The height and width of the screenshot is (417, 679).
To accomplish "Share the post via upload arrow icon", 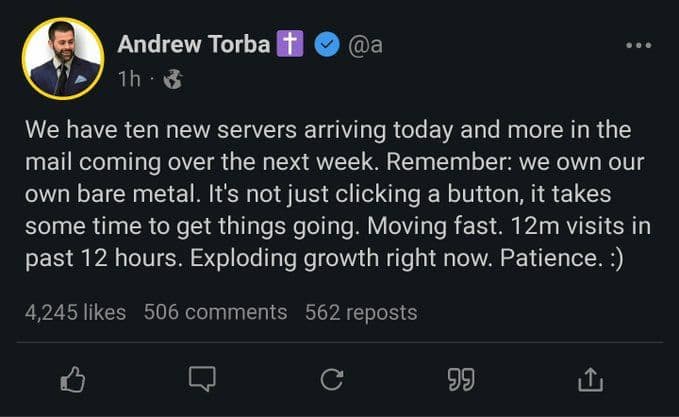I will (590, 379).
